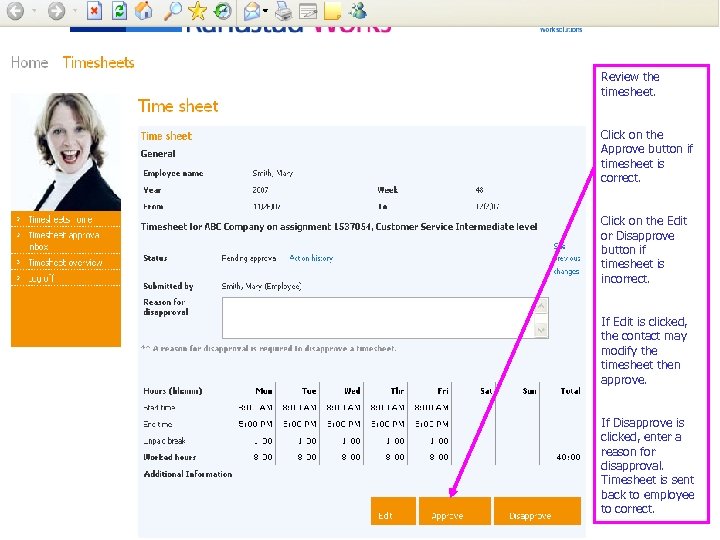Open the Action history link
Viewport: 720px width, 540px height.
coord(311,258)
